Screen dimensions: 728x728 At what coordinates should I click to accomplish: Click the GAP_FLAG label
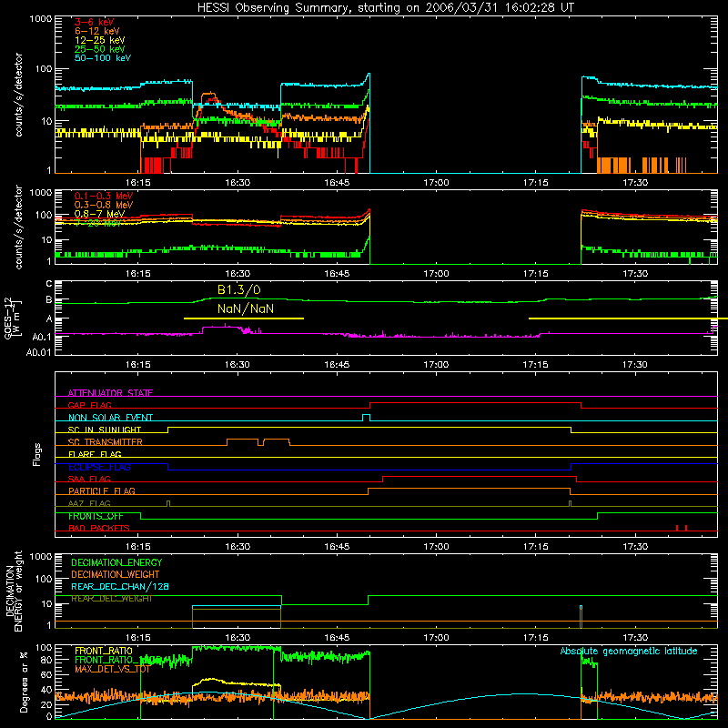[x=89, y=405]
